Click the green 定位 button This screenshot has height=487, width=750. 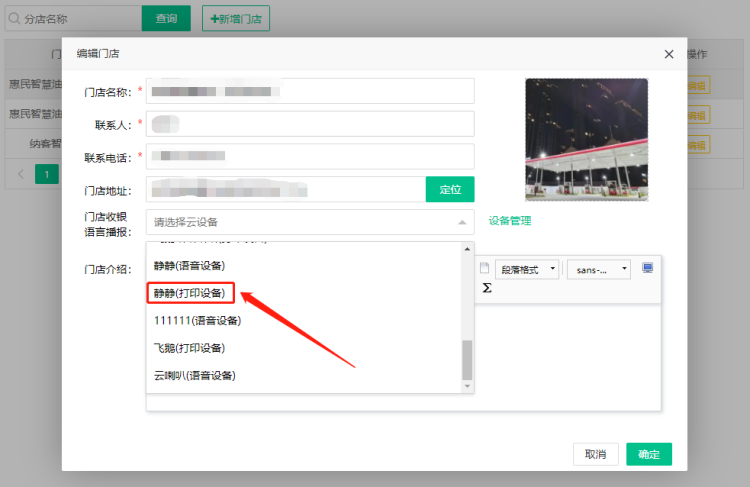point(450,189)
